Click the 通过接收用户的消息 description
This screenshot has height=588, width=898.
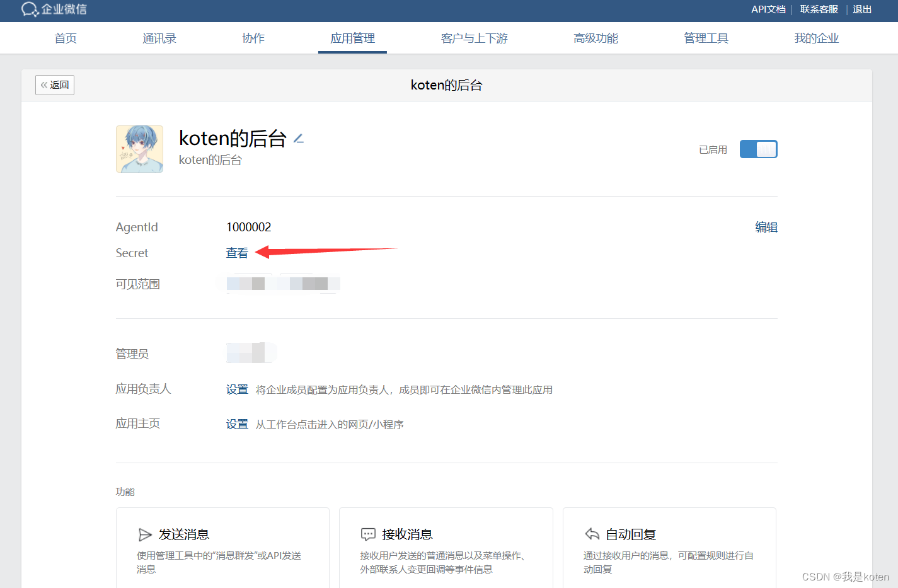(668, 562)
